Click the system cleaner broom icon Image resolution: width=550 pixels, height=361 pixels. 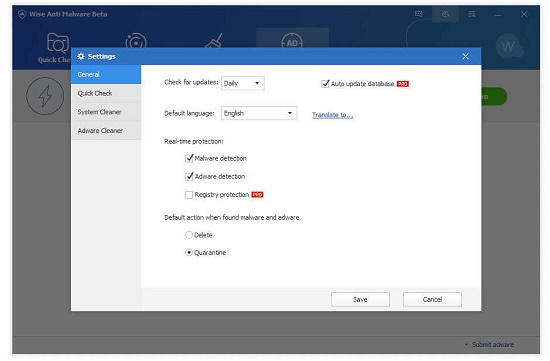point(214,40)
